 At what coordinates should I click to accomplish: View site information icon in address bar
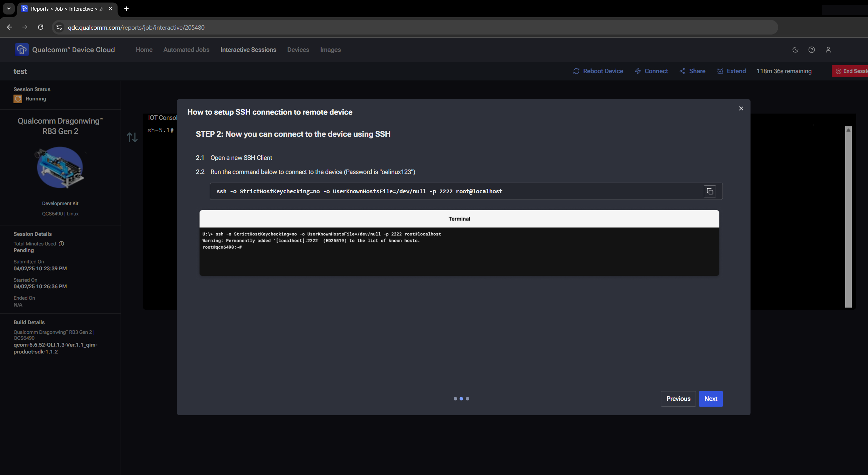click(59, 27)
